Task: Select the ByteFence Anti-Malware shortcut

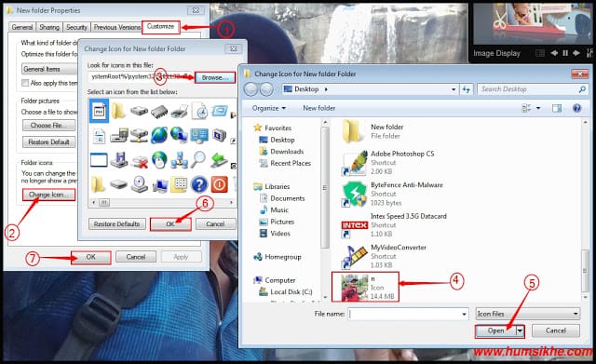Action: click(x=393, y=194)
